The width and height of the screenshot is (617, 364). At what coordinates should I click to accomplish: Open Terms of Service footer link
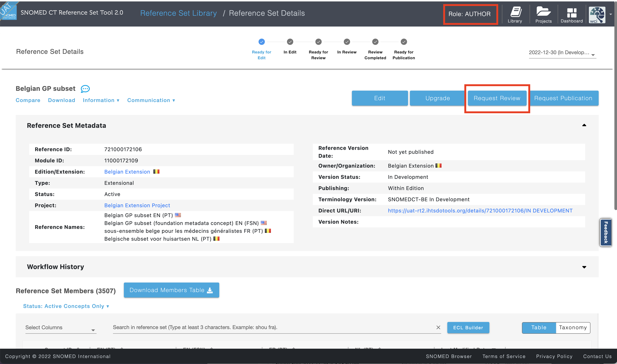point(504,356)
